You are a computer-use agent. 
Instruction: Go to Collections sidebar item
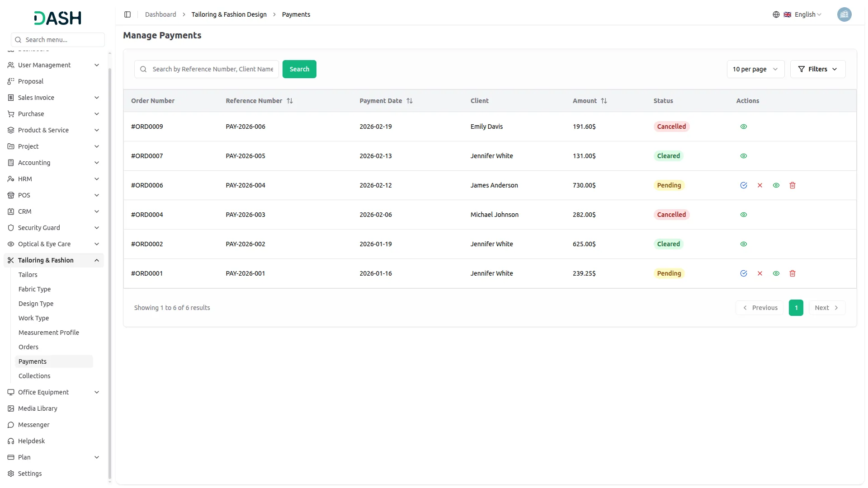[34, 376]
